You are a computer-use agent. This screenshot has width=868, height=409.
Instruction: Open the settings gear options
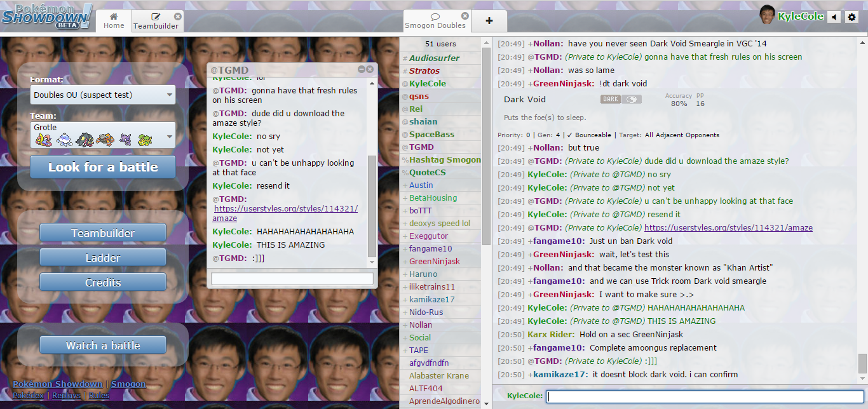(x=852, y=17)
